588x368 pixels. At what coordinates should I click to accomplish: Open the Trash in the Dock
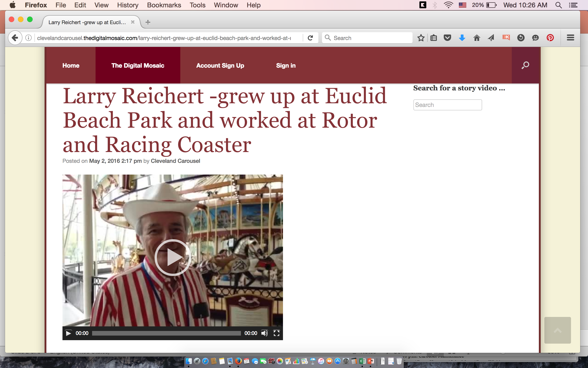point(399,361)
